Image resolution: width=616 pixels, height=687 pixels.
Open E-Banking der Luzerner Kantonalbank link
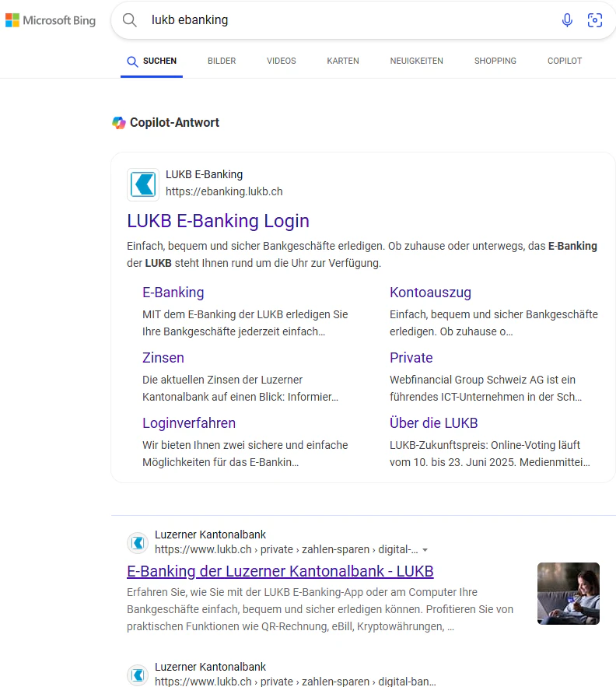pos(281,571)
